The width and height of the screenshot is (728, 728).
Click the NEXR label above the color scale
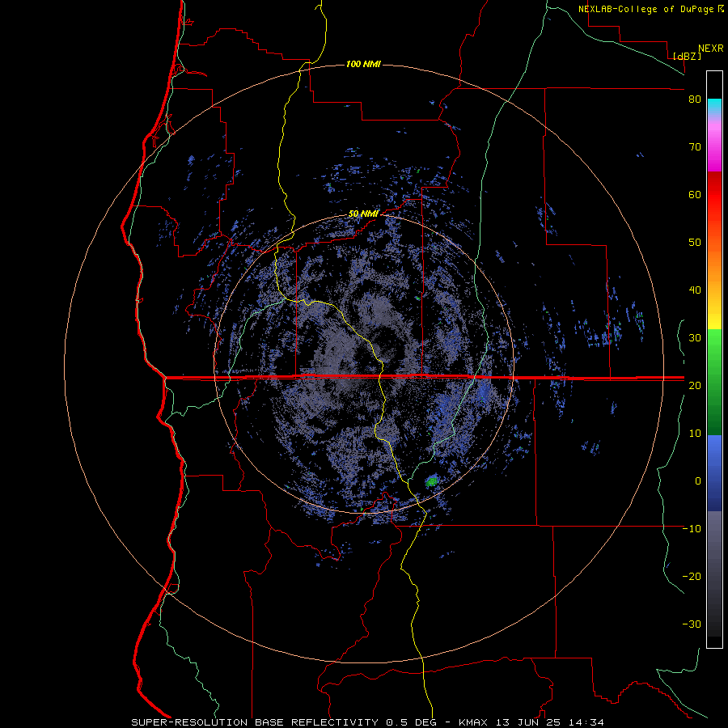click(711, 49)
